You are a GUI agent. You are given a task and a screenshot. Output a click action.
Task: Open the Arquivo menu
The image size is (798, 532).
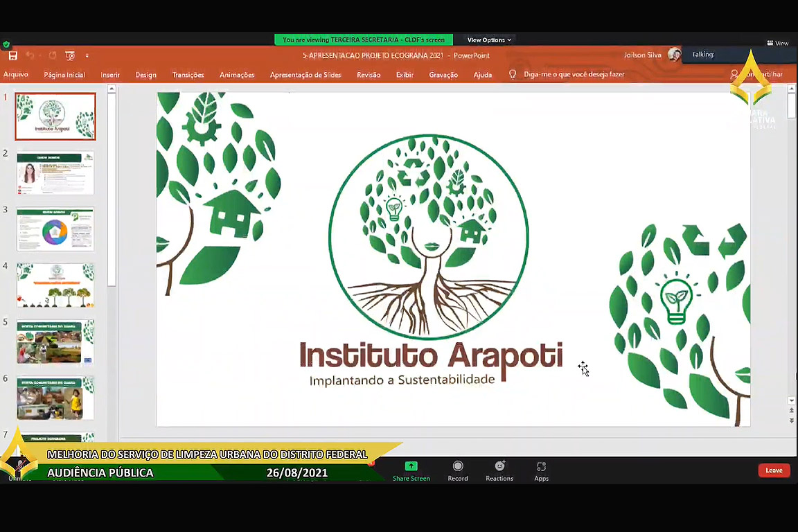pos(16,75)
